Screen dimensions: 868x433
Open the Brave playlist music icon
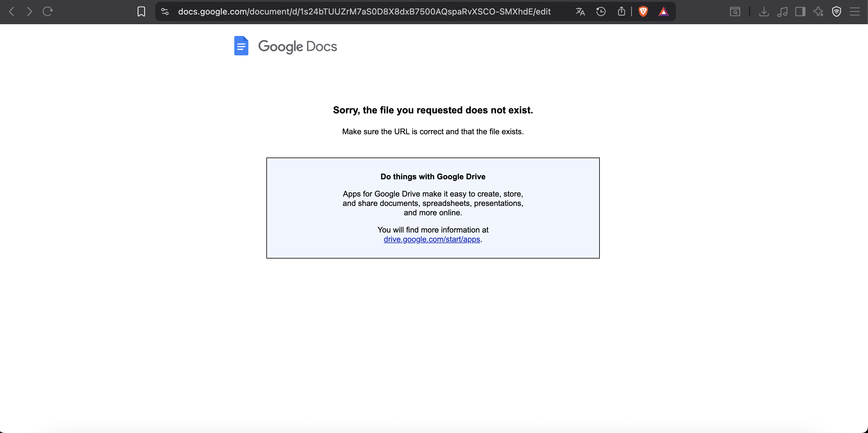click(782, 11)
